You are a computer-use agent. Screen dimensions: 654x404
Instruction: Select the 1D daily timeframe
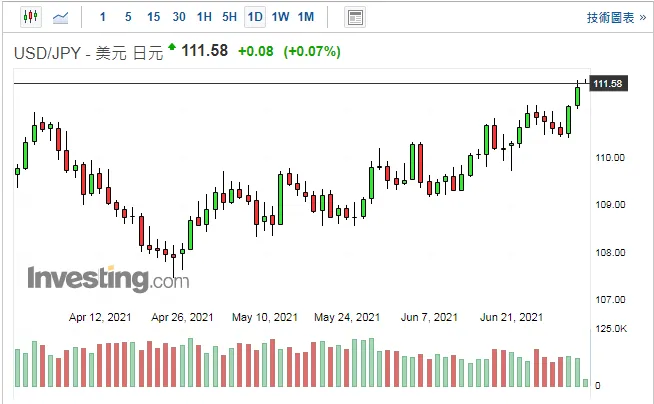[x=255, y=17]
